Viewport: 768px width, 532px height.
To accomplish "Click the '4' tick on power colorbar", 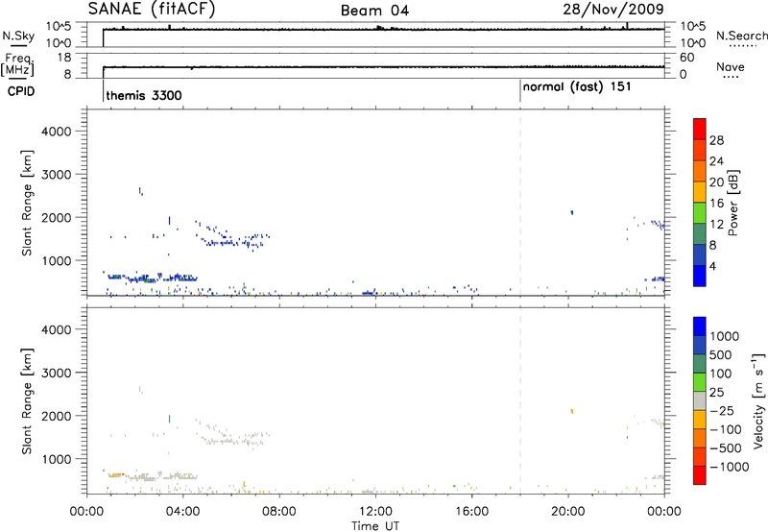I will (712, 266).
